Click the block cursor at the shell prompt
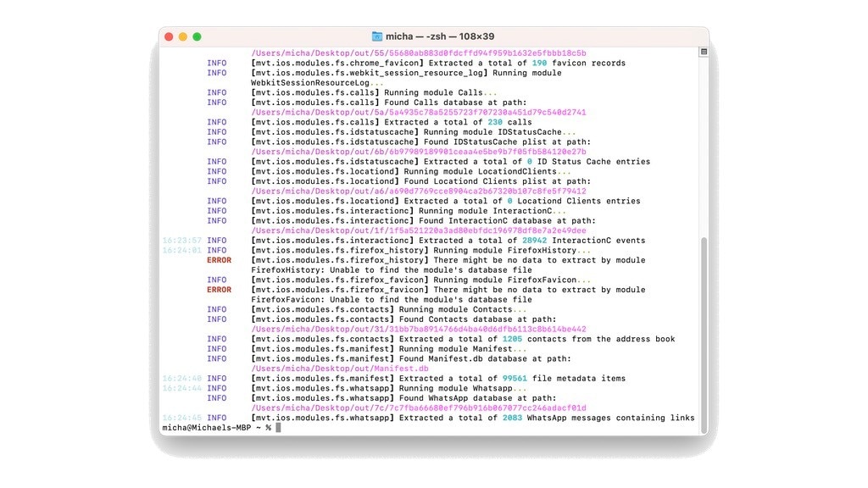This screenshot has width=868, height=488. click(280, 428)
